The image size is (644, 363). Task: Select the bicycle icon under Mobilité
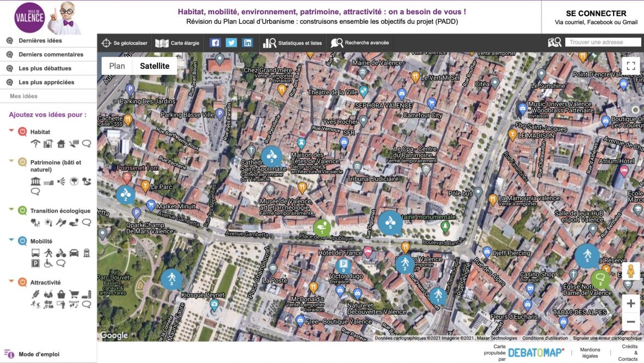[61, 253]
